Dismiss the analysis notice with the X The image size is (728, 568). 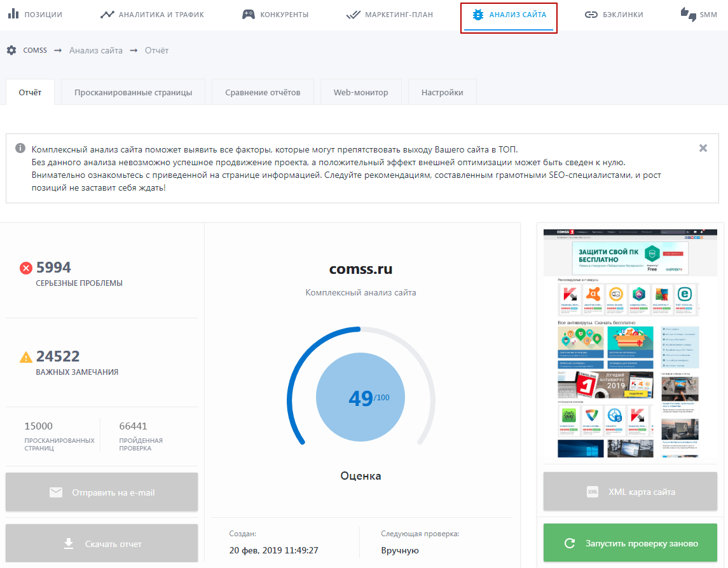coord(703,148)
